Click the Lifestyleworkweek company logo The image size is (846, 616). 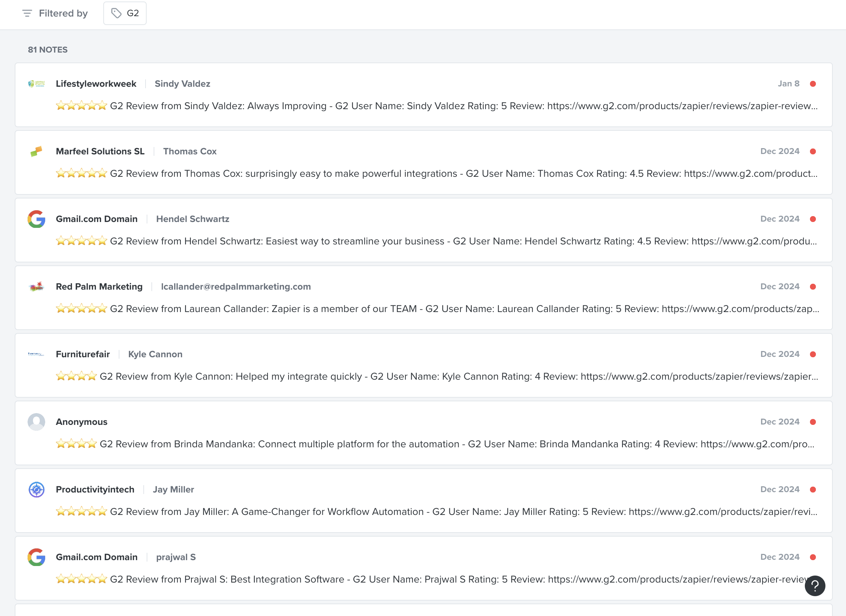[x=36, y=83]
